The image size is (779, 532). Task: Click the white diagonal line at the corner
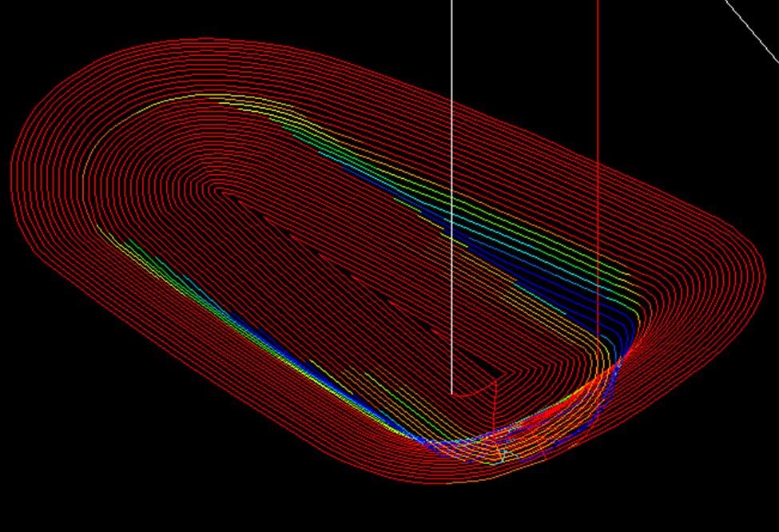pos(752,31)
